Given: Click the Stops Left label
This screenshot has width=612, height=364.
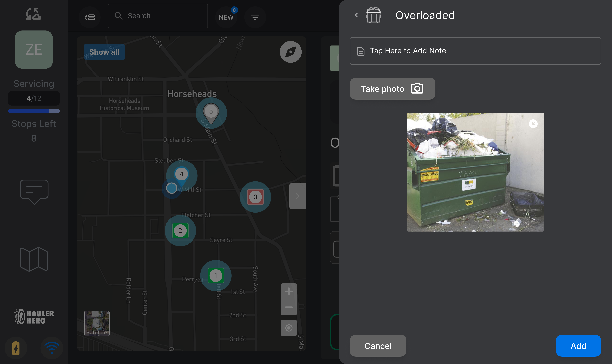Looking at the screenshot, I should tap(34, 124).
